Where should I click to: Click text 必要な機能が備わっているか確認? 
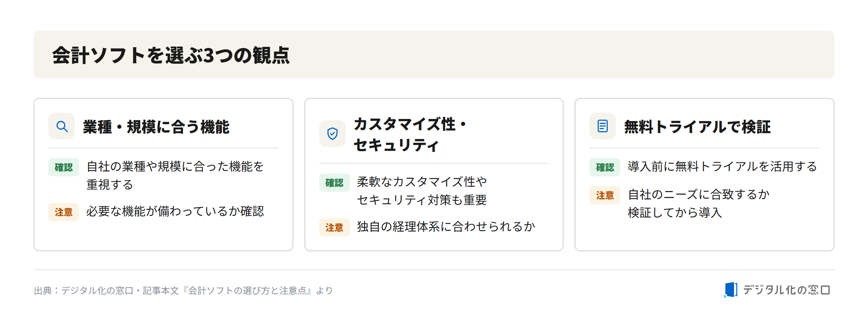175,211
